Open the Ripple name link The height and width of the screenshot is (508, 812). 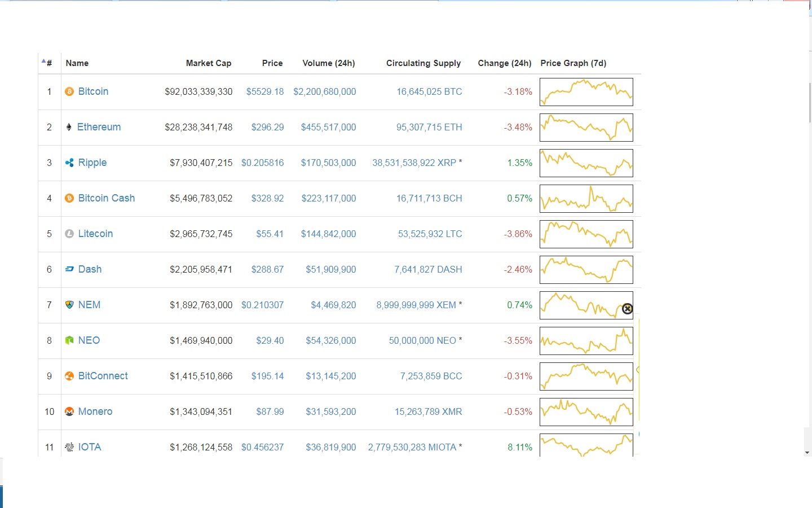[x=92, y=163]
